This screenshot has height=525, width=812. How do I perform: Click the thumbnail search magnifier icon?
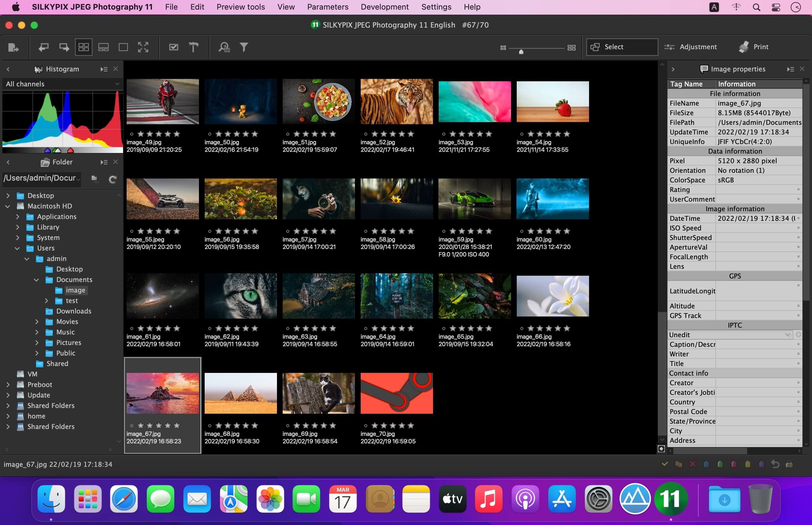pos(224,47)
